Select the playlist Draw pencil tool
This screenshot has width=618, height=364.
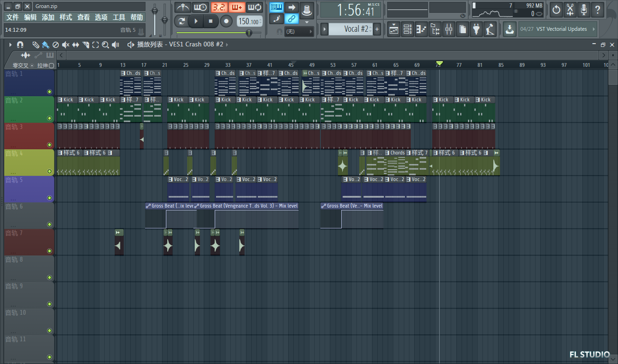coord(36,45)
